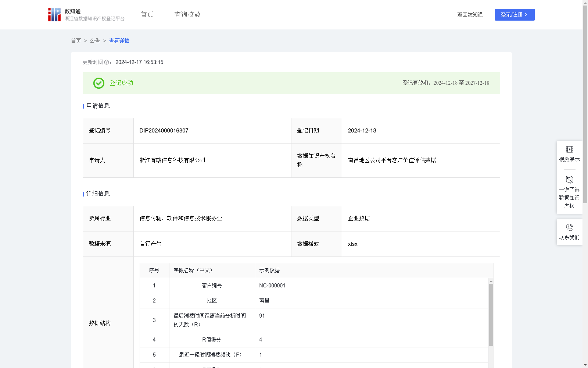The width and height of the screenshot is (588, 368).
Task: Click the applicant name 浙江首政信息科技有限公司
Action: tap(172, 160)
